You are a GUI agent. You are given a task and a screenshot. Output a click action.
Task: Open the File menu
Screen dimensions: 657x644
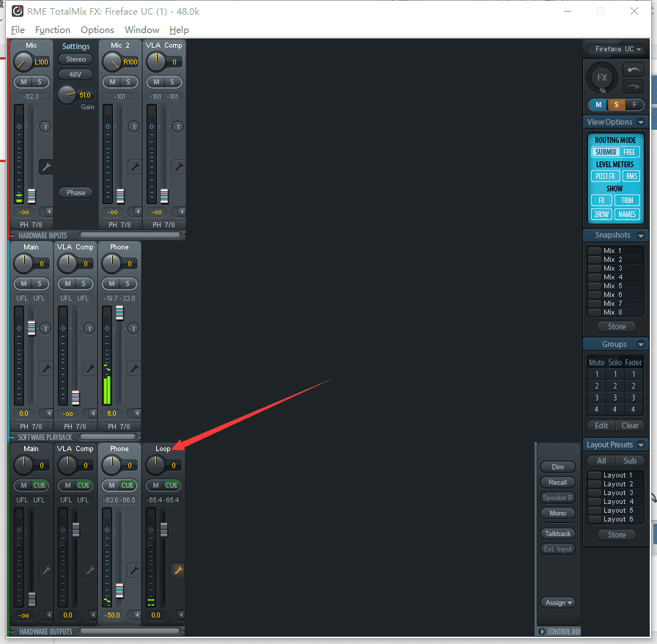(18, 30)
